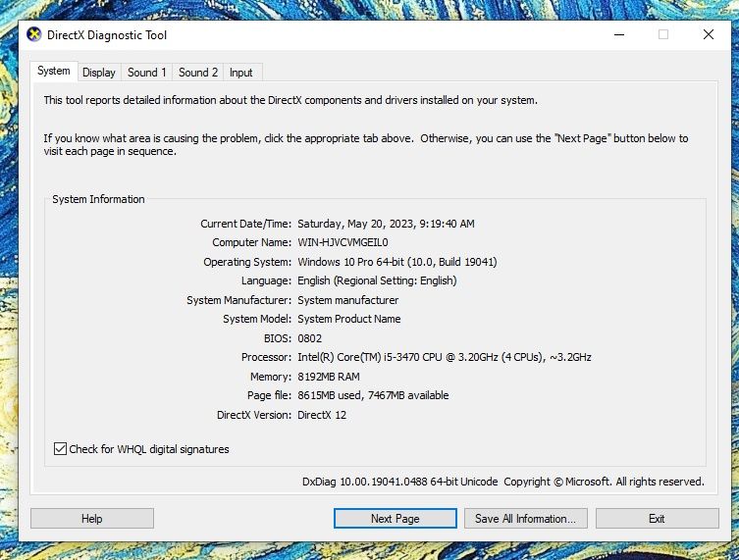Click the Exit button
The image size is (739, 560).
point(657,519)
